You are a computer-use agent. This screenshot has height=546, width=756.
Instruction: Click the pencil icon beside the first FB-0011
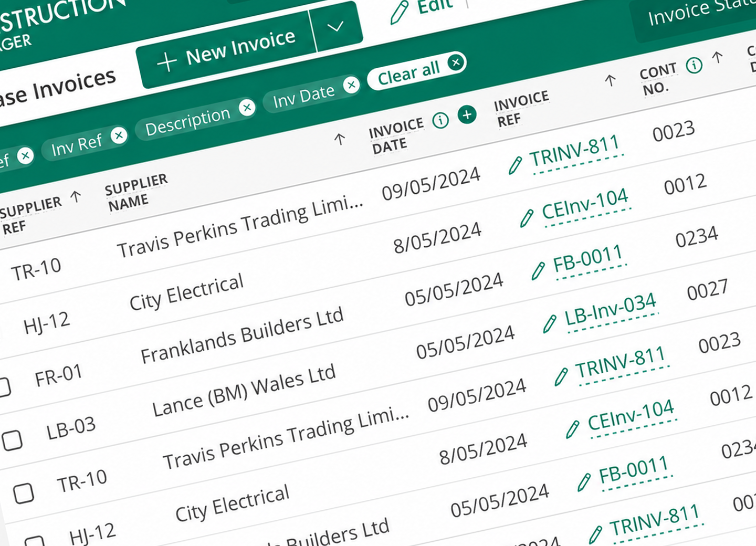(538, 270)
